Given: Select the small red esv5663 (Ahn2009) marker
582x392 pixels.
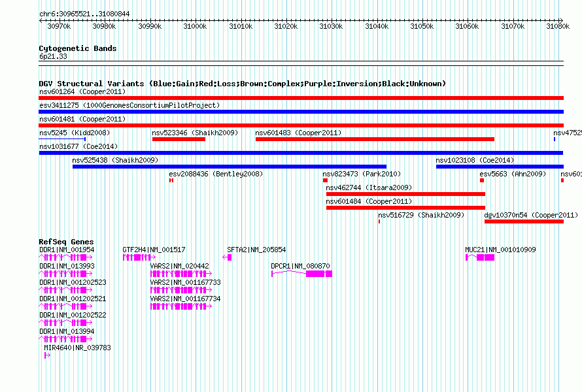Looking at the screenshot, I should pyautogui.click(x=482, y=180).
